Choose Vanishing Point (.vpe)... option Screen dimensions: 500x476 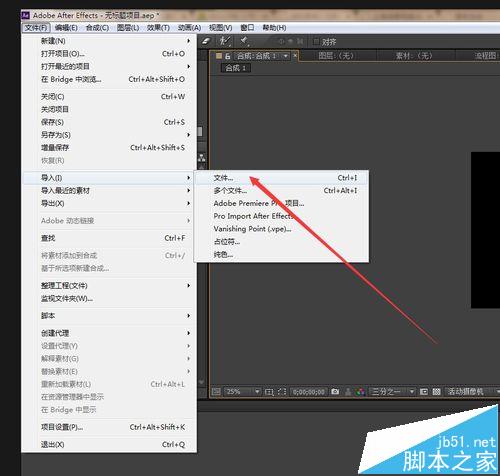point(281,229)
